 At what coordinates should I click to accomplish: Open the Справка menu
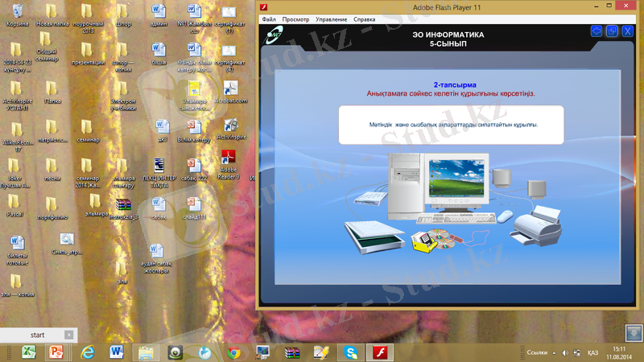coord(365,19)
